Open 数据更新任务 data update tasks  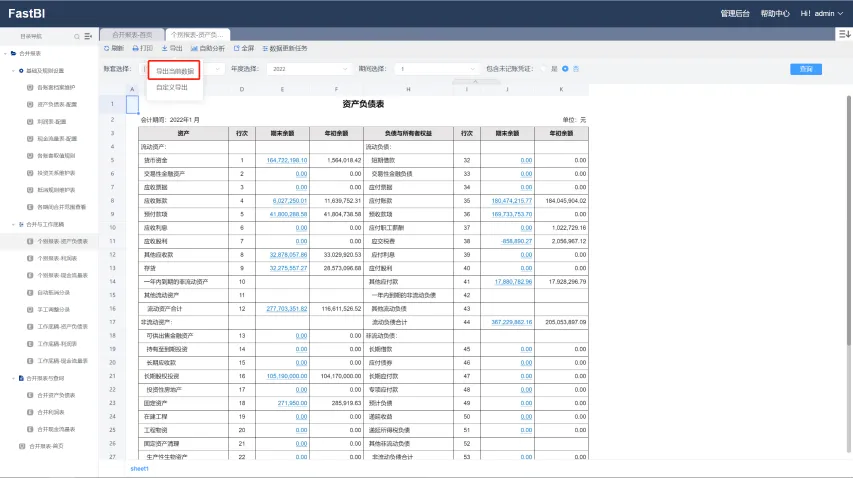pos(285,48)
